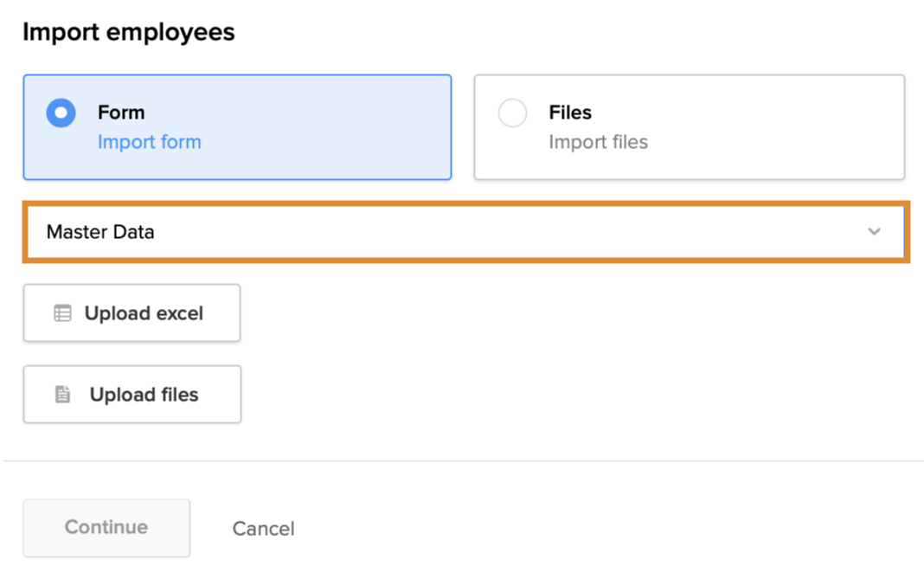Click the document icon on Upload files
Screen dimensions: 924x573
tap(62, 395)
